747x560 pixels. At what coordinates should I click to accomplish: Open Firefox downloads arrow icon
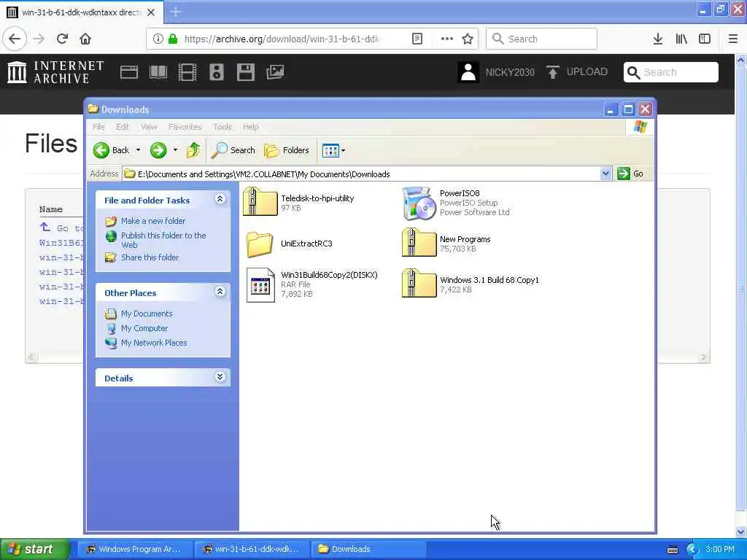(x=658, y=39)
